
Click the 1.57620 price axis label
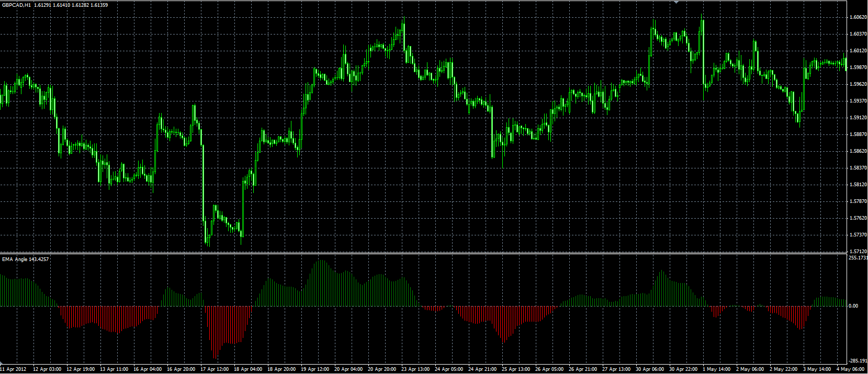click(x=858, y=218)
